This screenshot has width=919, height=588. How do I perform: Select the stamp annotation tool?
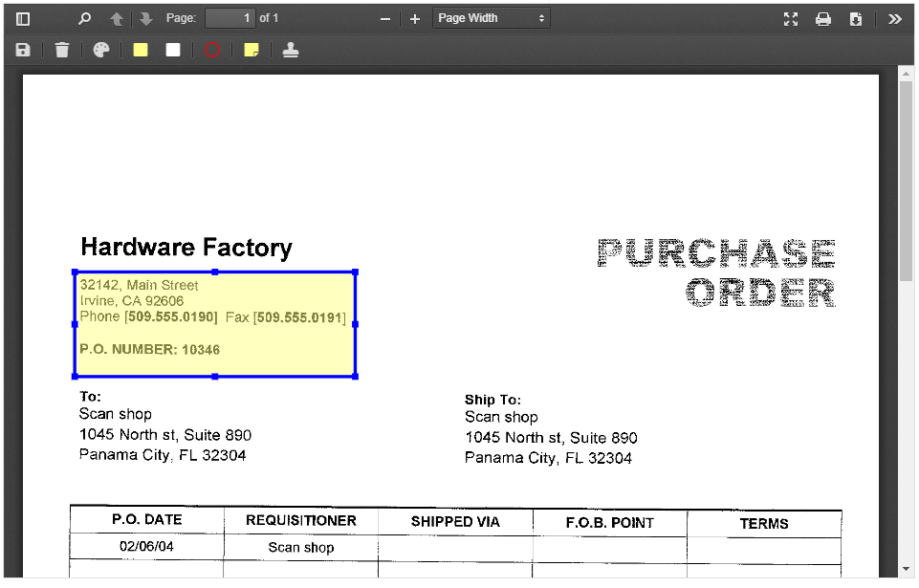click(x=290, y=49)
